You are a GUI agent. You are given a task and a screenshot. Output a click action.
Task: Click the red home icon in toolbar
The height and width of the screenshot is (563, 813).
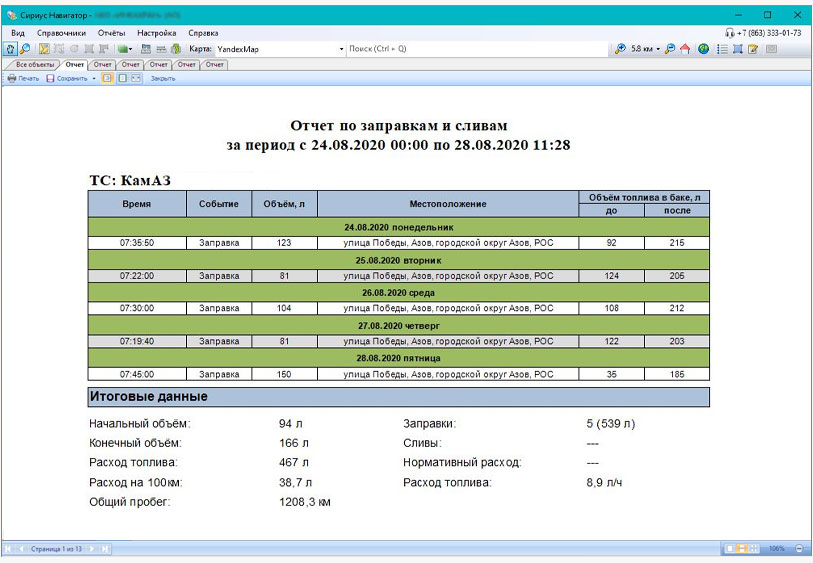[x=685, y=48]
